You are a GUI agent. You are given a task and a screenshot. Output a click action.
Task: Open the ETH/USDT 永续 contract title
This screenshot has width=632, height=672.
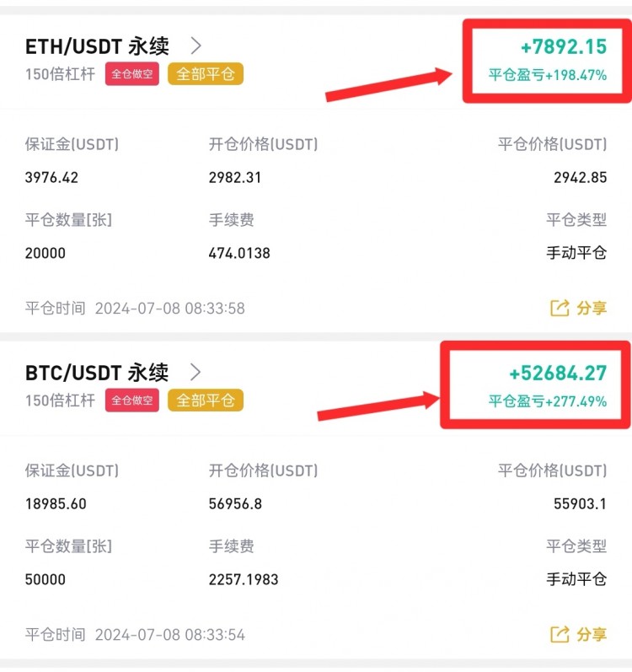point(97,46)
